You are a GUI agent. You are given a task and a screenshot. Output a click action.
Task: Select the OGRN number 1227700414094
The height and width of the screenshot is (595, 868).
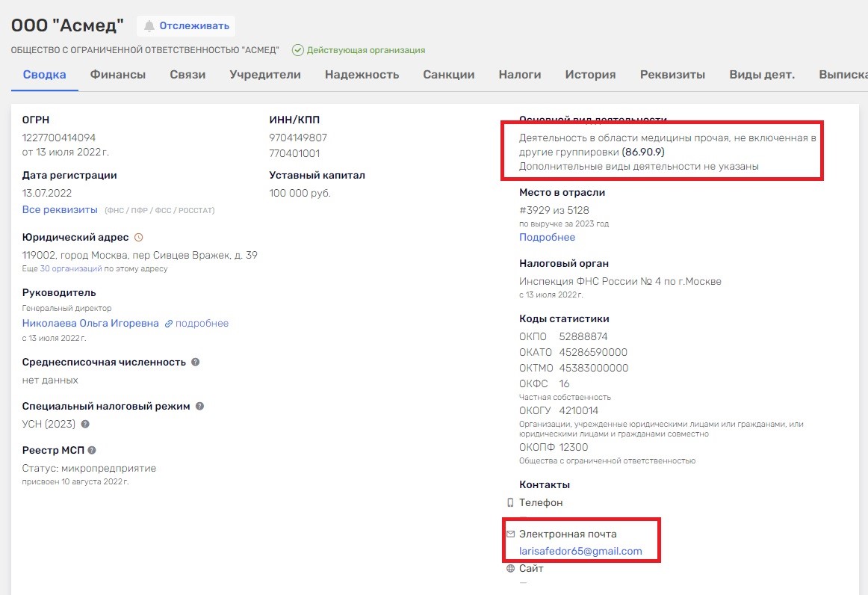pyautogui.click(x=59, y=138)
